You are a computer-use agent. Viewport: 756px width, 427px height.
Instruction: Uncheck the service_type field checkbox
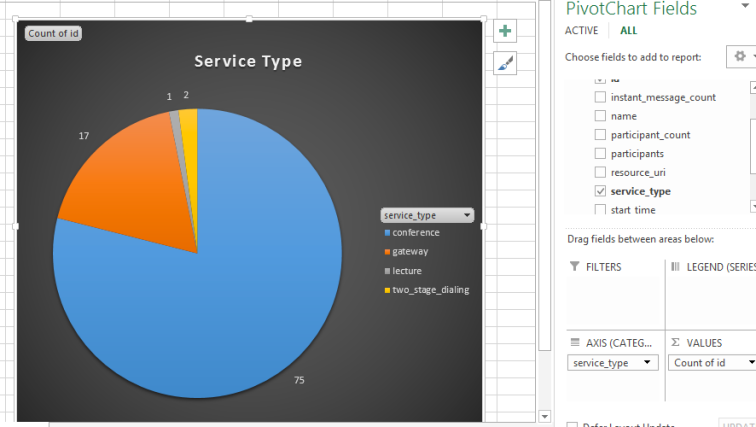pos(600,191)
